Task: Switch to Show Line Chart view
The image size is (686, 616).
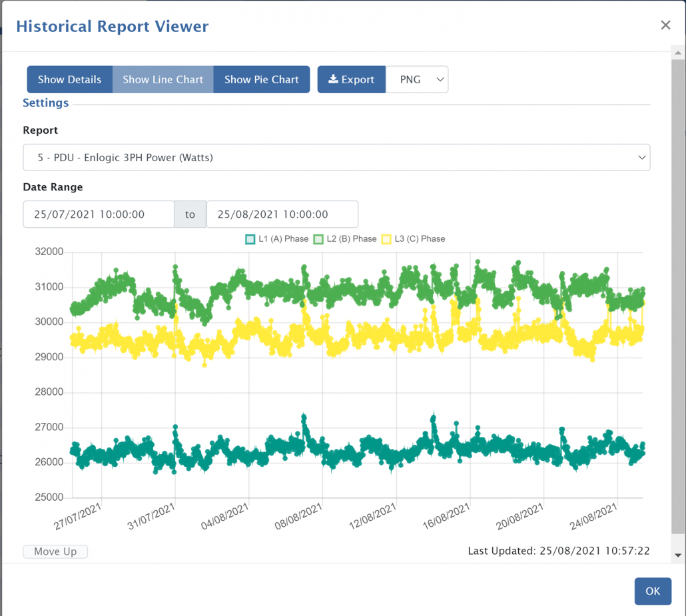Action: pyautogui.click(x=163, y=79)
